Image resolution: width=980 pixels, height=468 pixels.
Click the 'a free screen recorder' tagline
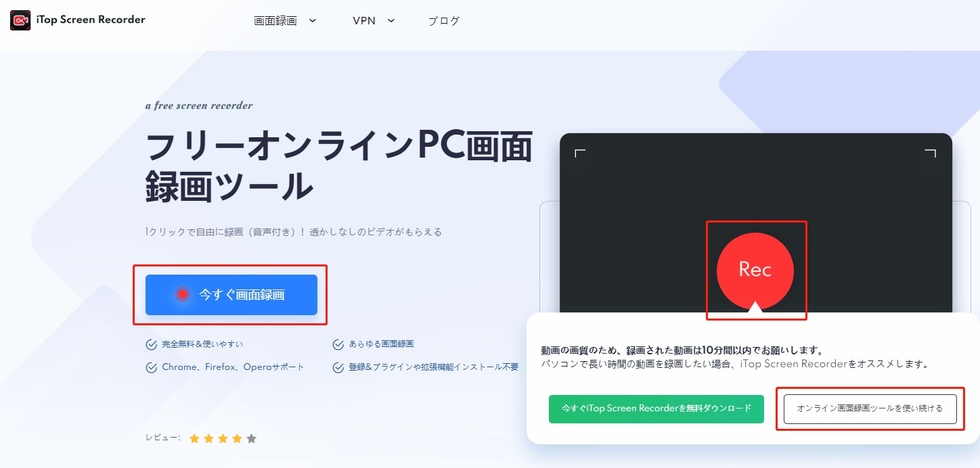click(x=199, y=106)
